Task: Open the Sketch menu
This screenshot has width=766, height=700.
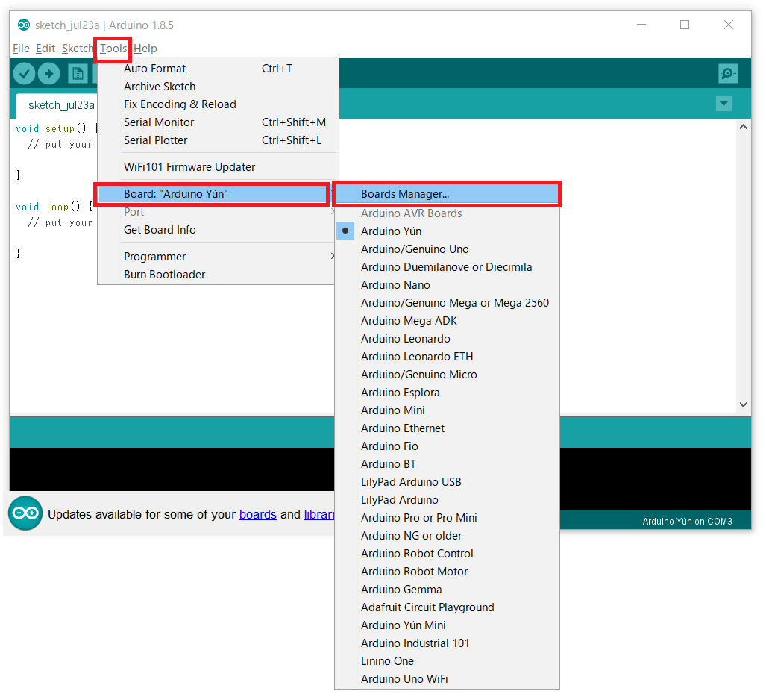Action: tap(78, 49)
